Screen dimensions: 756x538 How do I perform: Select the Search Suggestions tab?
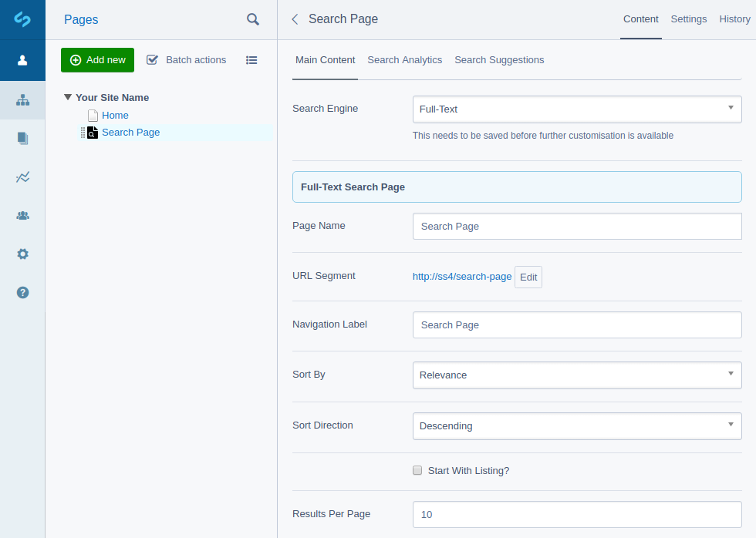tap(499, 60)
